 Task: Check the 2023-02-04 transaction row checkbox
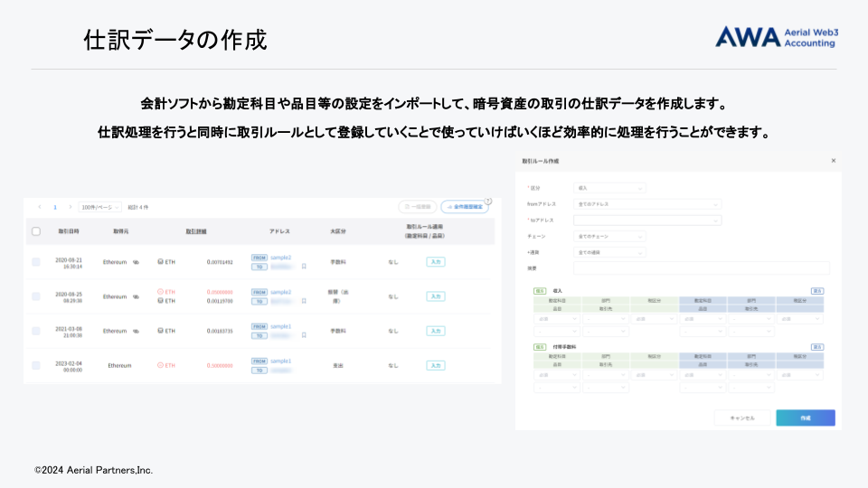coord(36,365)
